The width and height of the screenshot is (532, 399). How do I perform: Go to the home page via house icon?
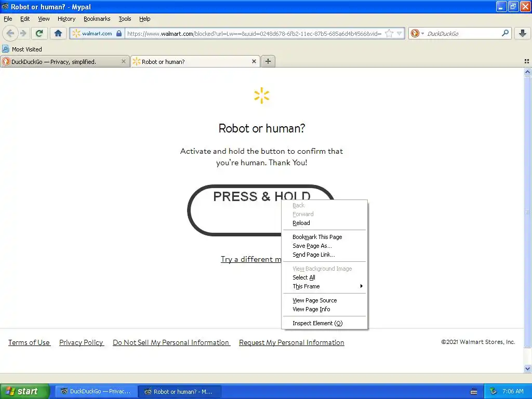click(58, 33)
